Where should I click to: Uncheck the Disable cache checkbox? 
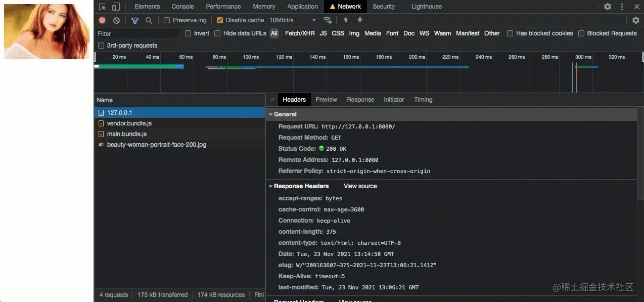(x=220, y=20)
